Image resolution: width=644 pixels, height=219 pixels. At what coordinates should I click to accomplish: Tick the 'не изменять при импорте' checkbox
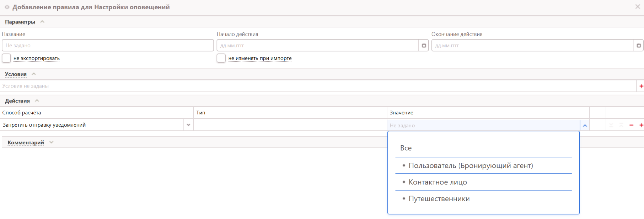pos(221,58)
